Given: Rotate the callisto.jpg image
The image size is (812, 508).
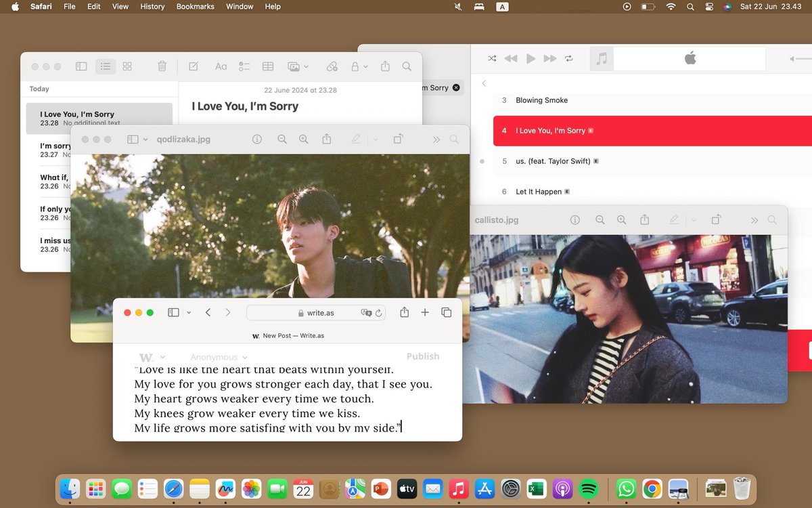Looking at the screenshot, I should (x=716, y=220).
